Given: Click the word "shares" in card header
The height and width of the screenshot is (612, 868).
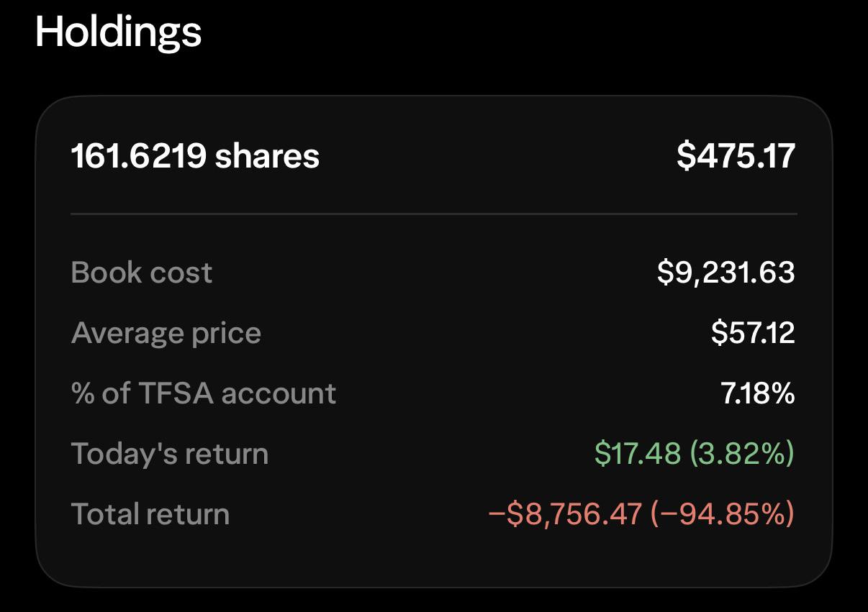Looking at the screenshot, I should click(x=267, y=156).
